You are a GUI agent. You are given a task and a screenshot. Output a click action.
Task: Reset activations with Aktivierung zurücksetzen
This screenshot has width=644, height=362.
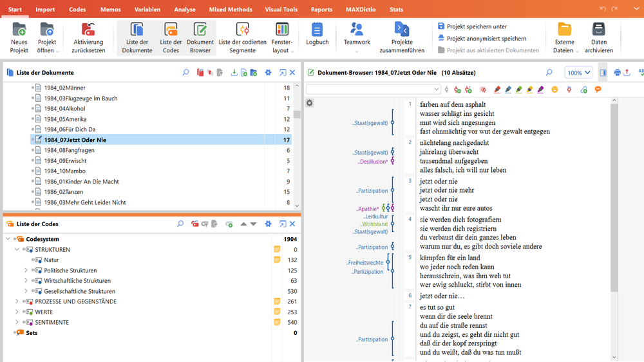pyautogui.click(x=88, y=38)
